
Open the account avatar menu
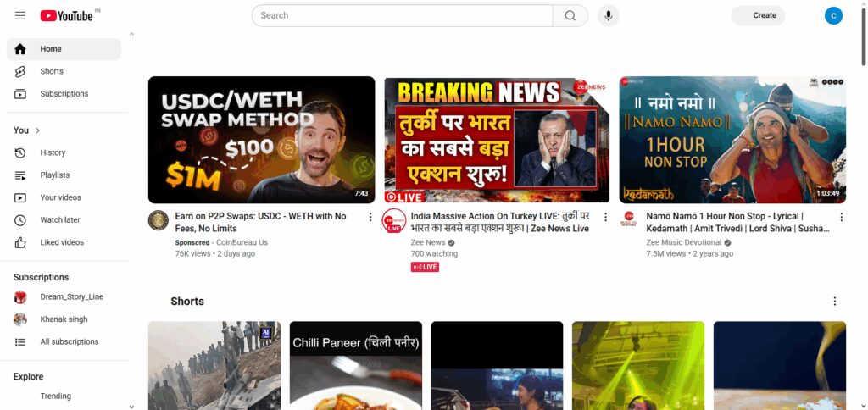click(833, 15)
